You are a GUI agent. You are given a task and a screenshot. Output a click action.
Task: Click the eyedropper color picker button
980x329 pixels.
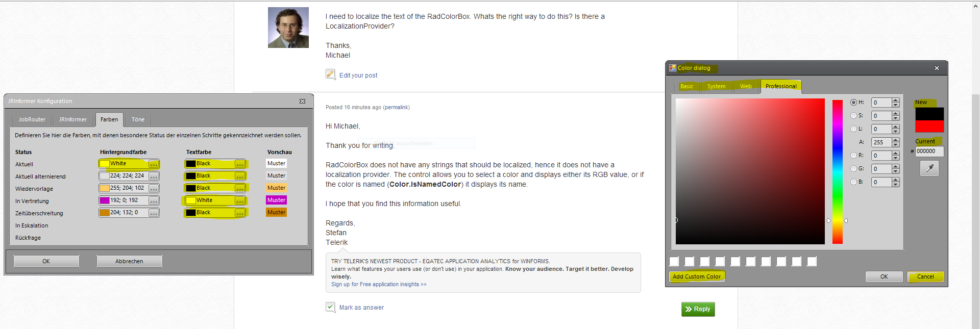coord(929,168)
